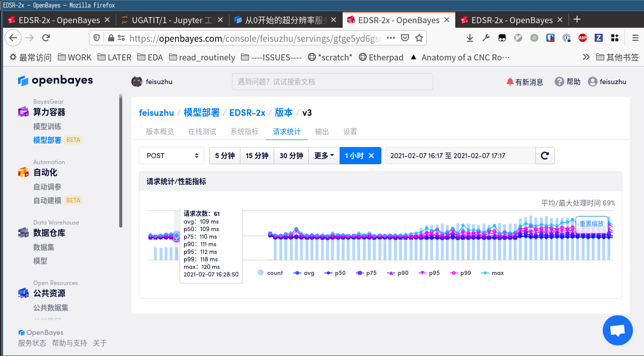This screenshot has width=644, height=356.
Task: Click the refresh time range icon
Action: 544,156
